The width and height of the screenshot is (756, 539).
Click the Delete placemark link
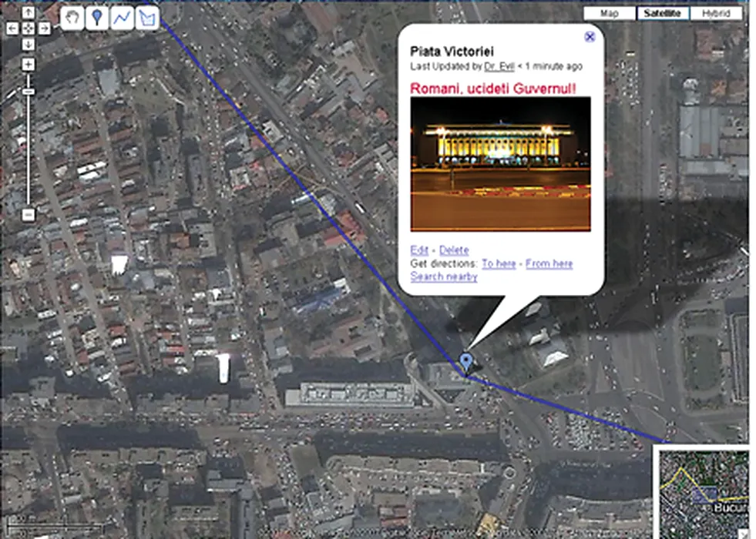454,250
